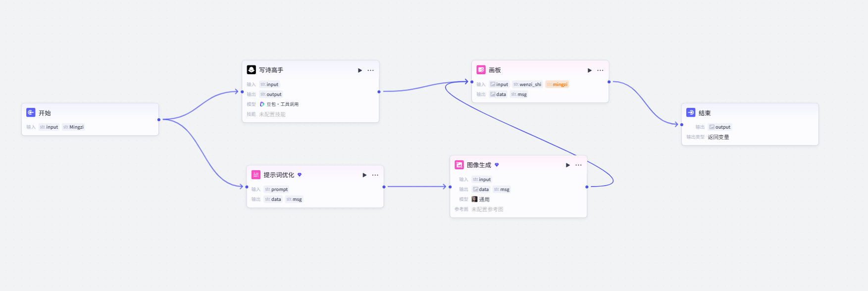
Task: Run the 图像生成 node with play button
Action: tap(568, 165)
